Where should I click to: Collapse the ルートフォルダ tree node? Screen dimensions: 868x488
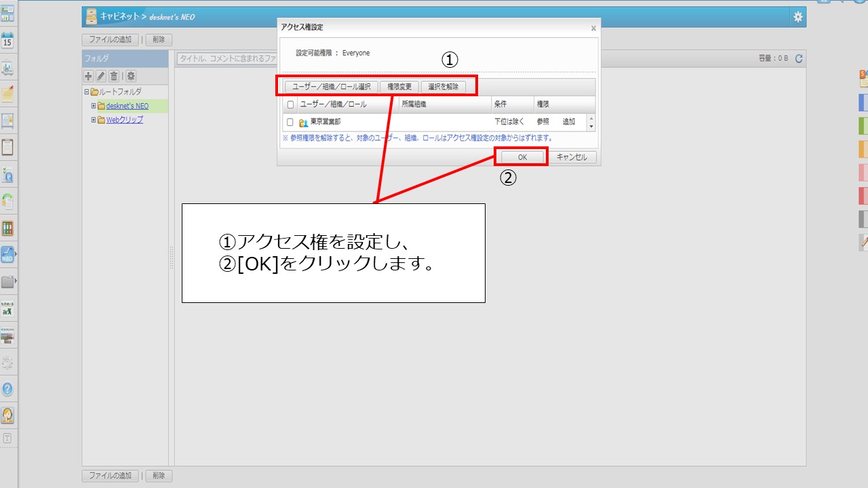[x=87, y=91]
